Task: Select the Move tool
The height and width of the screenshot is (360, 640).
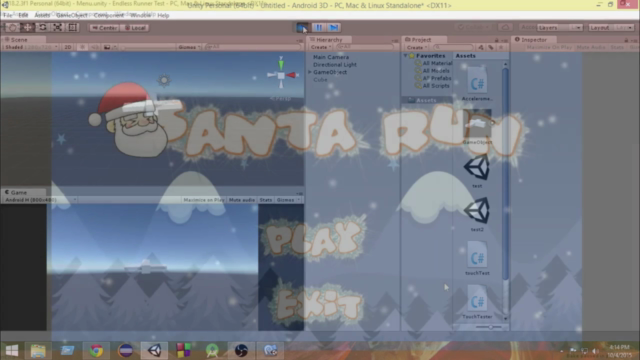Action: point(27,28)
